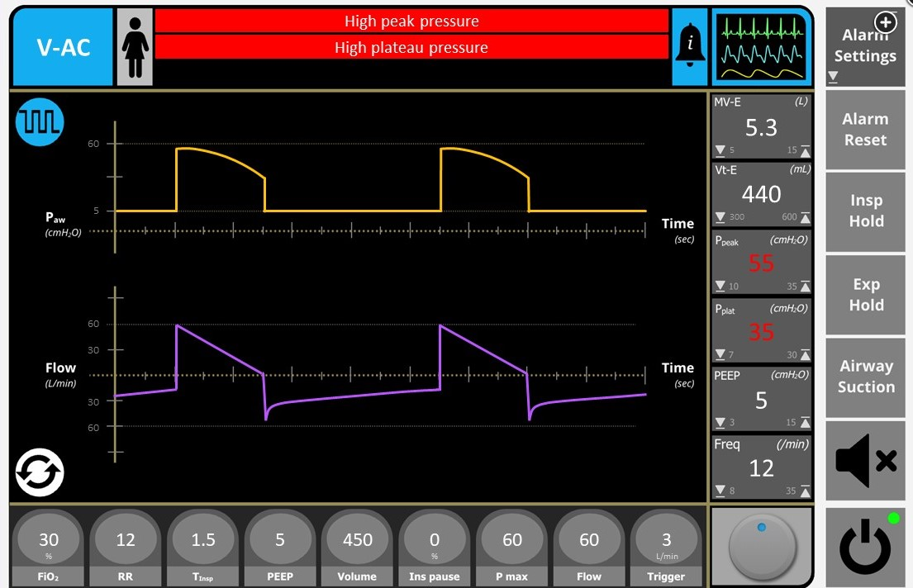Click the Airway Suction button
This screenshot has width=913, height=588.
[865, 377]
